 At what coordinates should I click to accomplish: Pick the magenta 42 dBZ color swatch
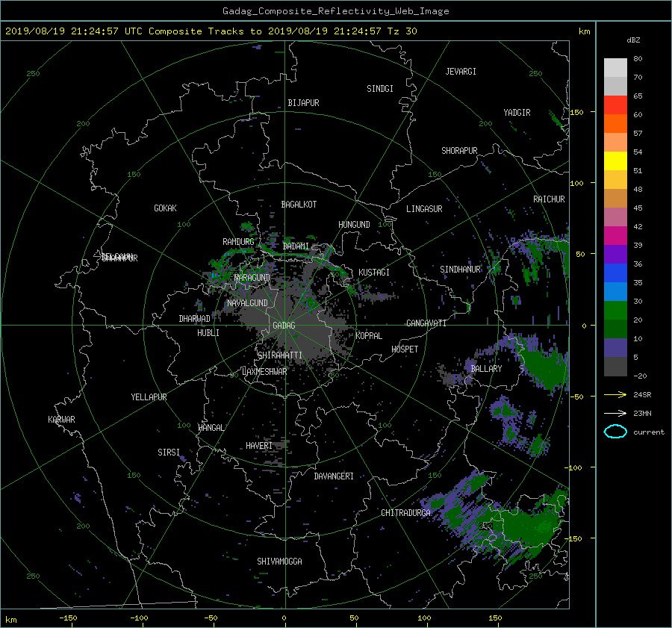click(x=615, y=236)
